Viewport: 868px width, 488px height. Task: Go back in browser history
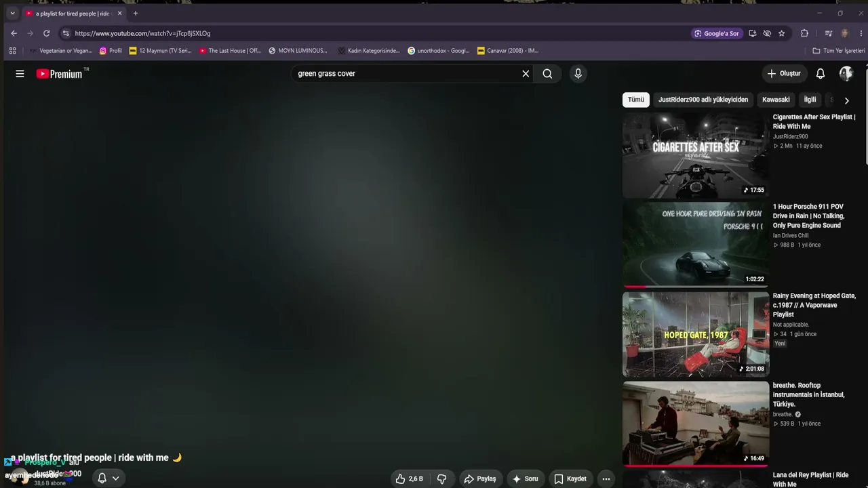point(14,33)
